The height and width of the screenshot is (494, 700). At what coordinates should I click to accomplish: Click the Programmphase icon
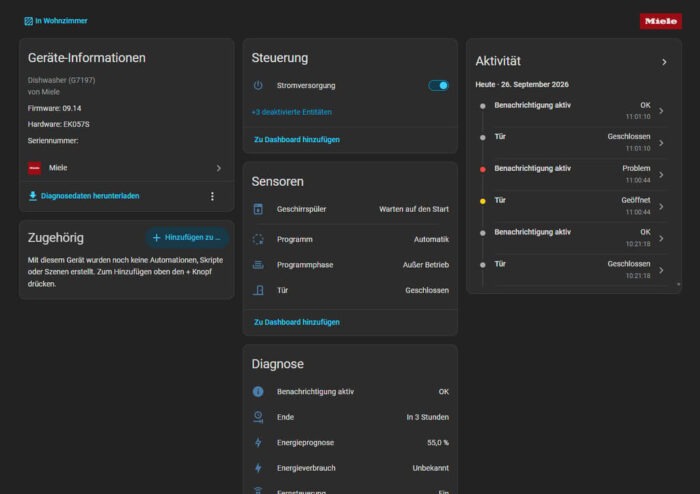[258, 265]
